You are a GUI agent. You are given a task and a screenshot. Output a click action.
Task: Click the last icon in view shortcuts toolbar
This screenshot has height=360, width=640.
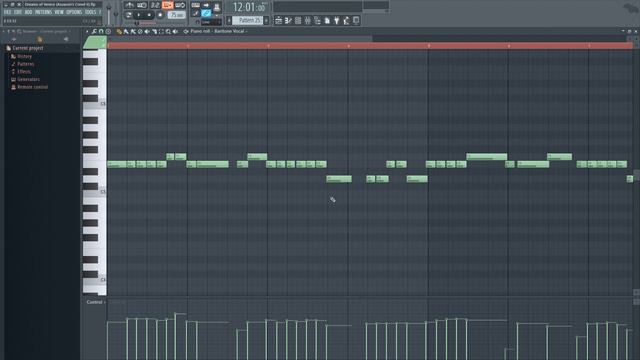356,20
